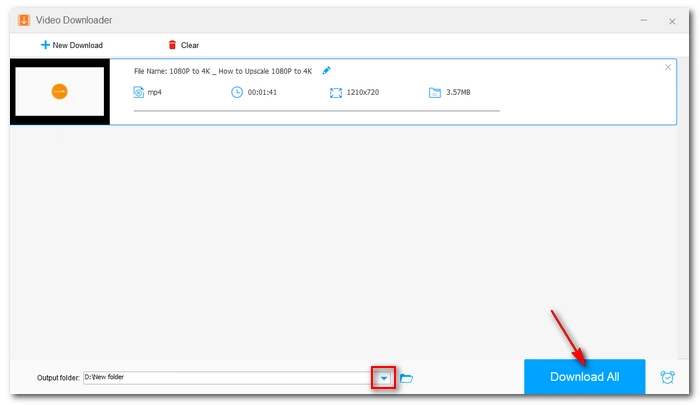The image size is (700, 405).
Task: Click the file size icon beside 3.57MB
Action: [434, 92]
